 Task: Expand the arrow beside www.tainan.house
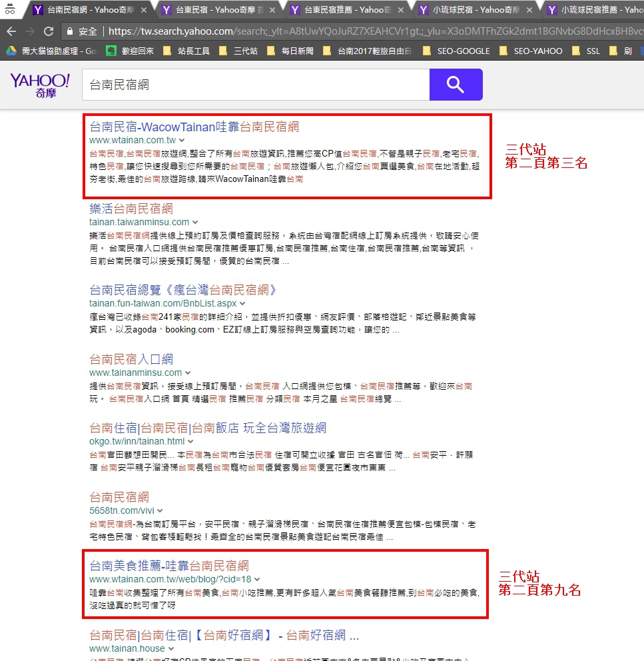coord(170,648)
